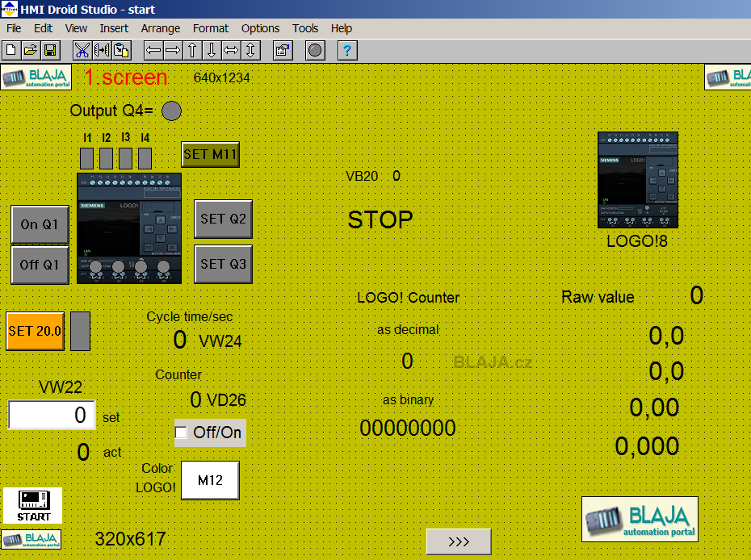751x560 pixels.
Task: Click the horizontal double-arrow toolbar icon
Action: [231, 50]
